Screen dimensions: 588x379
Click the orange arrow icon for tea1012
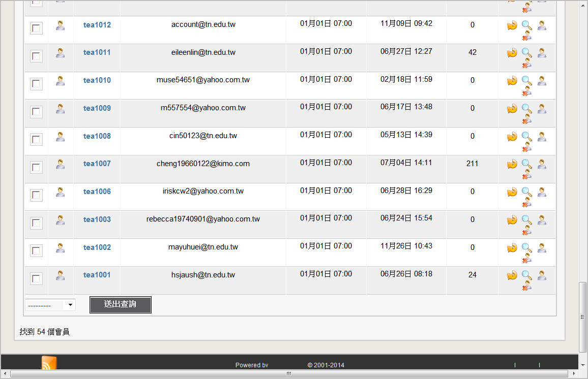(512, 25)
